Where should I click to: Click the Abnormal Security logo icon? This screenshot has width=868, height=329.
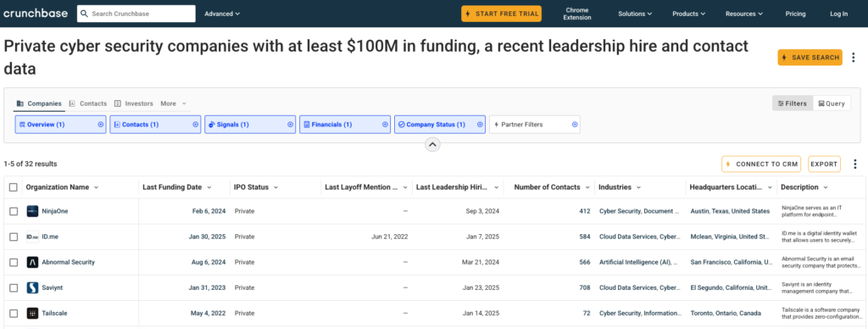[33, 262]
